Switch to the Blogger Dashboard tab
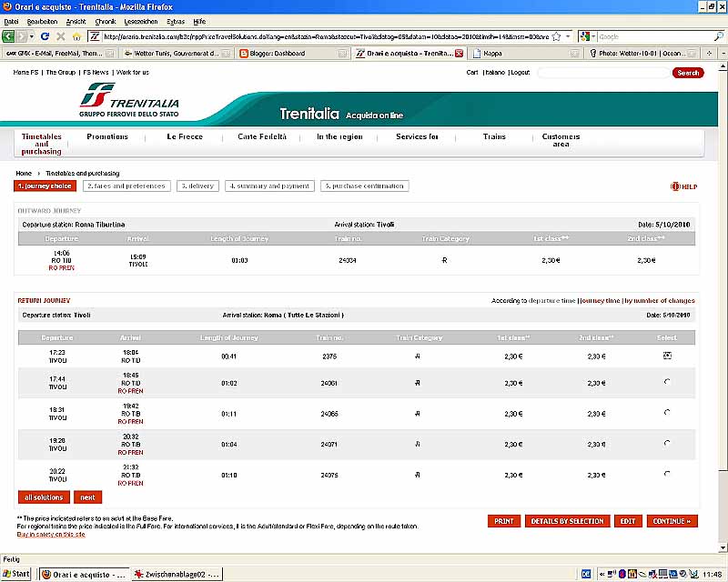The height and width of the screenshot is (582, 728). click(293, 54)
